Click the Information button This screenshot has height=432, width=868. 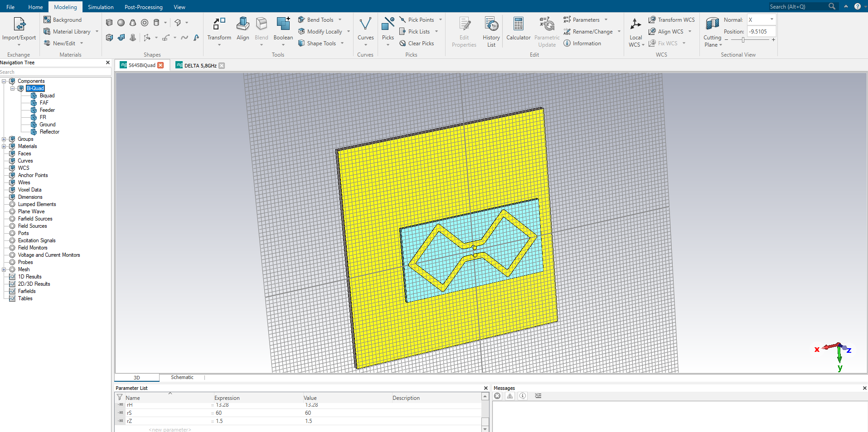[x=582, y=43]
